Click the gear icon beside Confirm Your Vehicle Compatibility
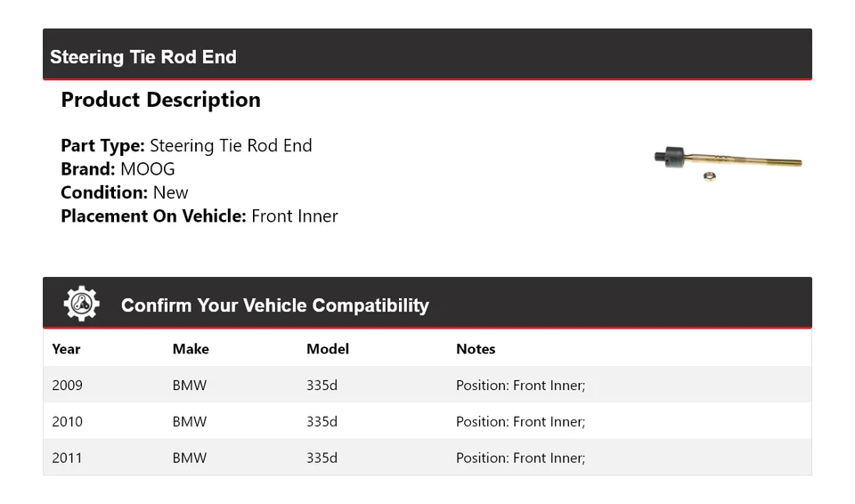 click(81, 305)
